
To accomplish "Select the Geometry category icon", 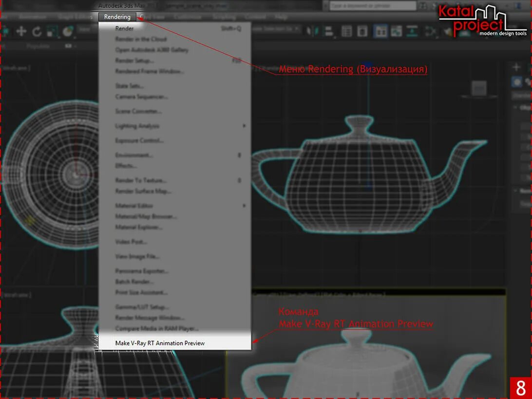I will click(x=517, y=82).
